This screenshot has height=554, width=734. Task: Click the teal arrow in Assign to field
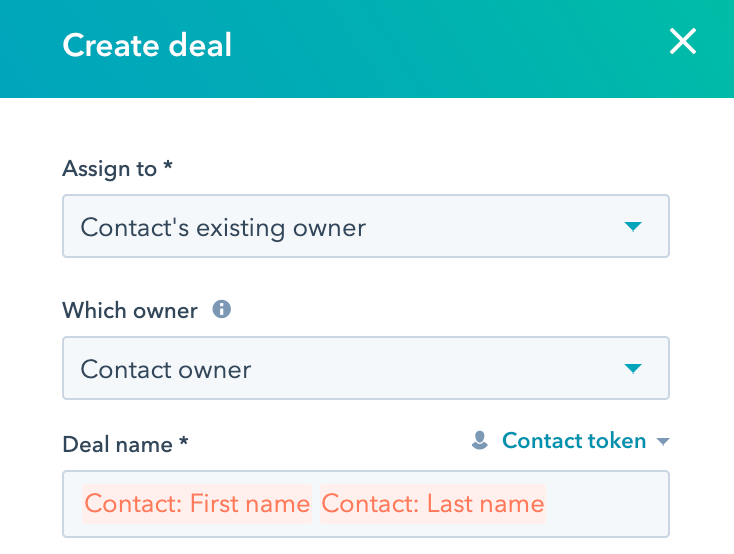coord(632,227)
